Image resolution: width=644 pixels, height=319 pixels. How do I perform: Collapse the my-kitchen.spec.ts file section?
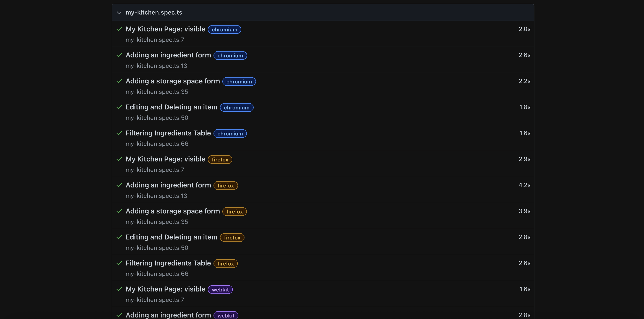pyautogui.click(x=119, y=13)
